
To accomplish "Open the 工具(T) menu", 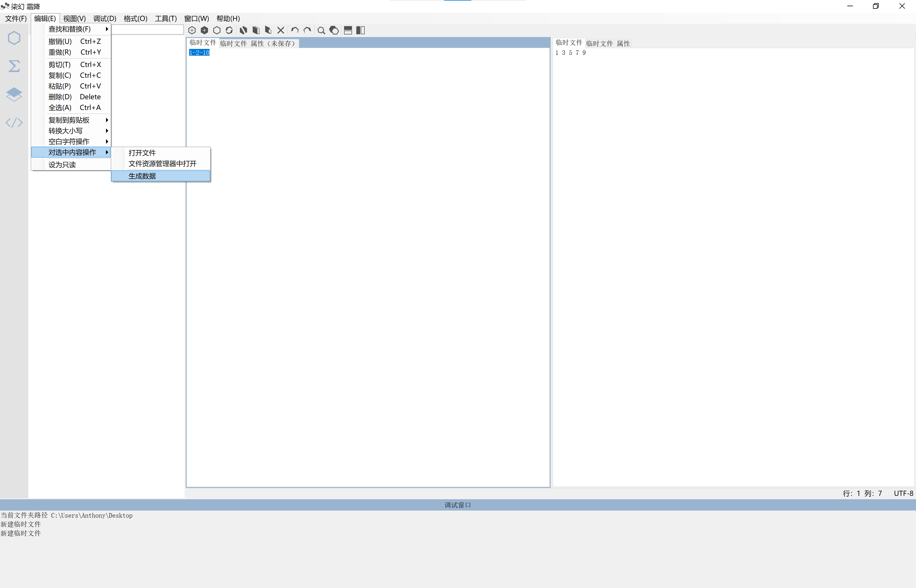I will point(166,18).
